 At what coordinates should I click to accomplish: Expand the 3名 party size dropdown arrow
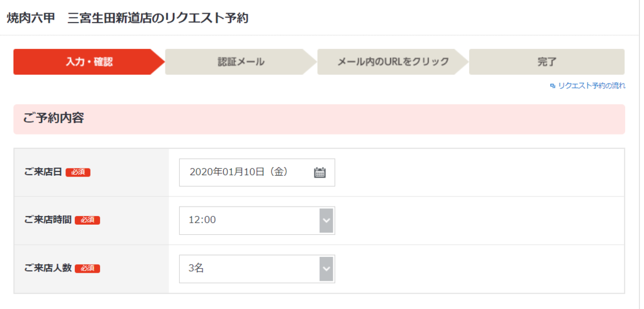(x=326, y=269)
